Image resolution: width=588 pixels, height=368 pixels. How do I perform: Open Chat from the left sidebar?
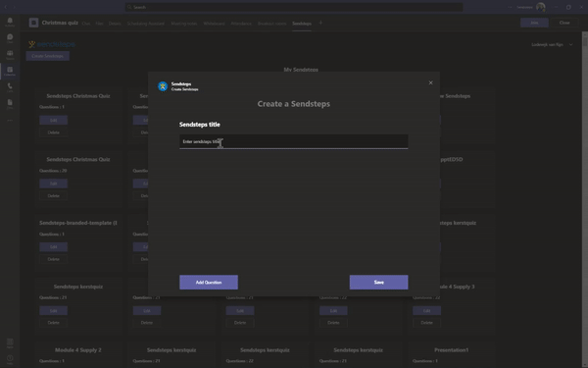[x=10, y=38]
